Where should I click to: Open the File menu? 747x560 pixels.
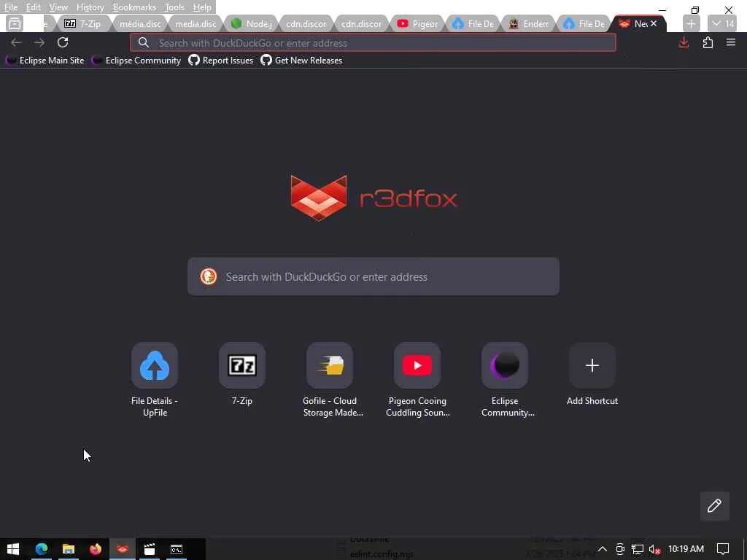(10, 7)
